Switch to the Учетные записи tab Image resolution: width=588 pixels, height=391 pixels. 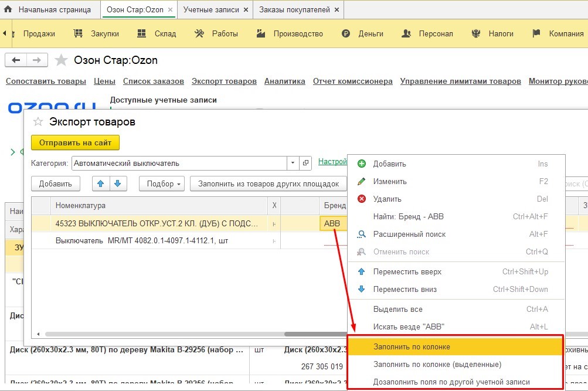click(x=211, y=10)
